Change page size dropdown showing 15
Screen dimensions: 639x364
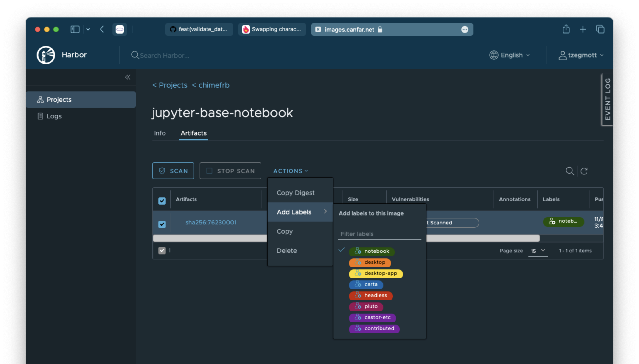pos(538,251)
